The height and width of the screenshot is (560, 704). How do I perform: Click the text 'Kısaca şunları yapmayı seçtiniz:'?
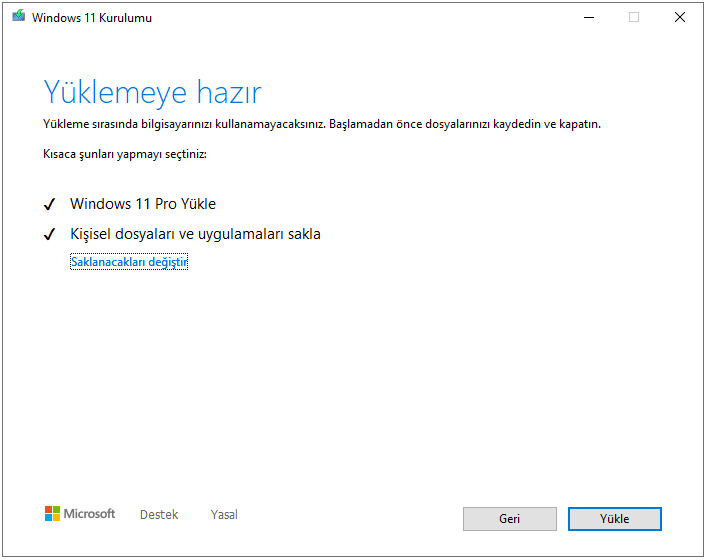coord(125,154)
